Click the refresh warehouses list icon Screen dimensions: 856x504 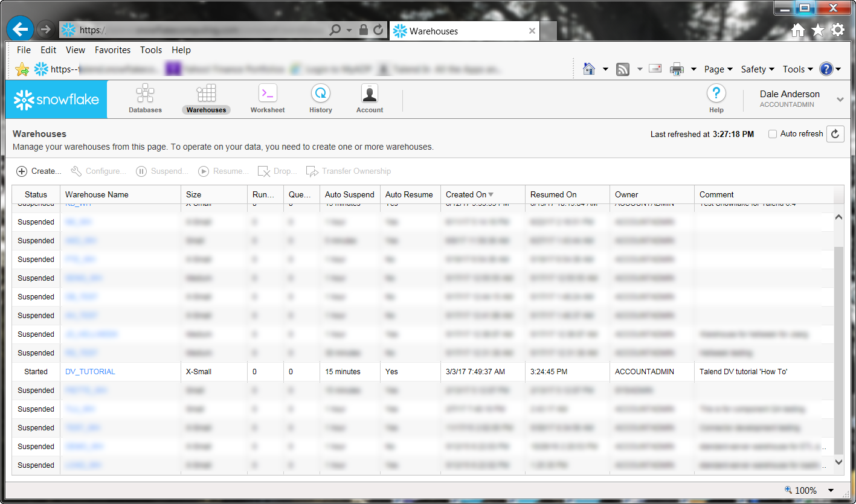pyautogui.click(x=835, y=134)
